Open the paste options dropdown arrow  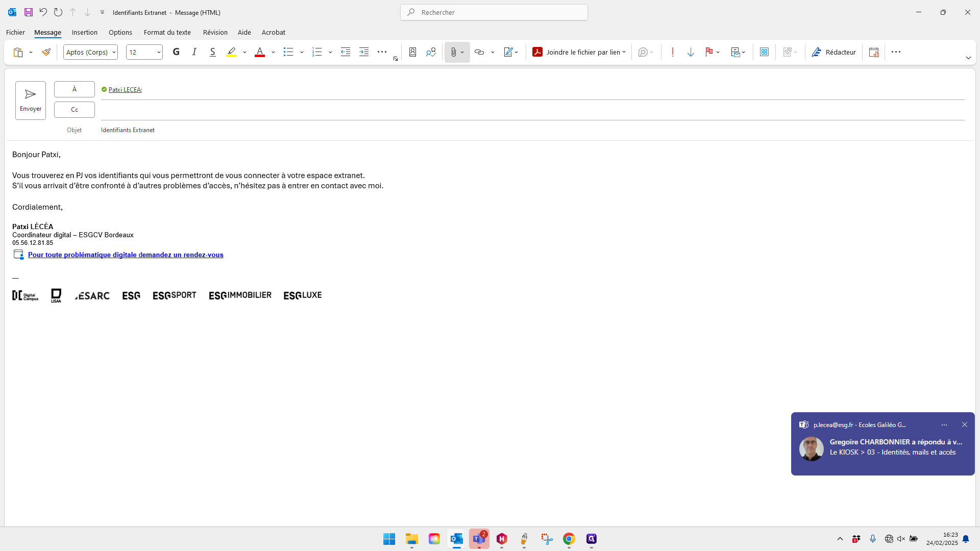pyautogui.click(x=31, y=52)
